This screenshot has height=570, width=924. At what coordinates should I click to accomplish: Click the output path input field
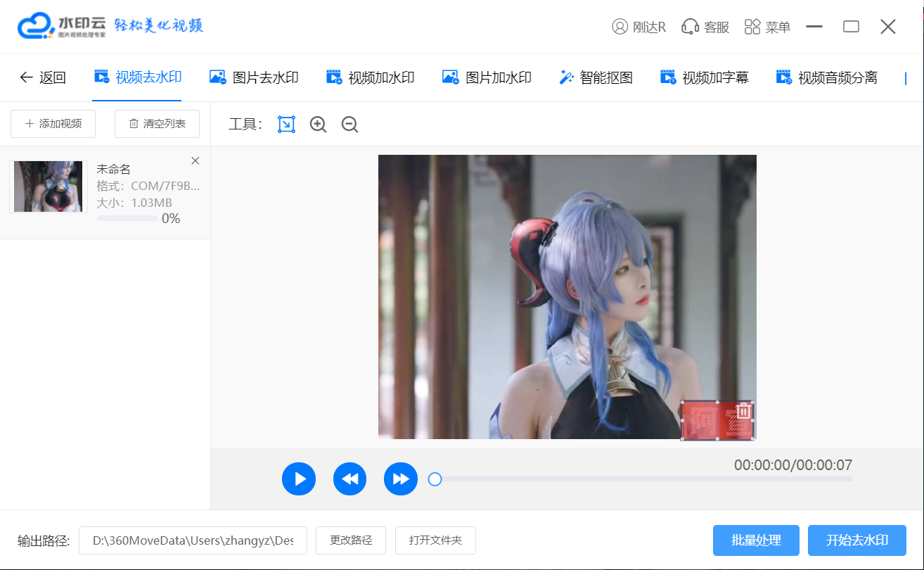click(x=193, y=540)
